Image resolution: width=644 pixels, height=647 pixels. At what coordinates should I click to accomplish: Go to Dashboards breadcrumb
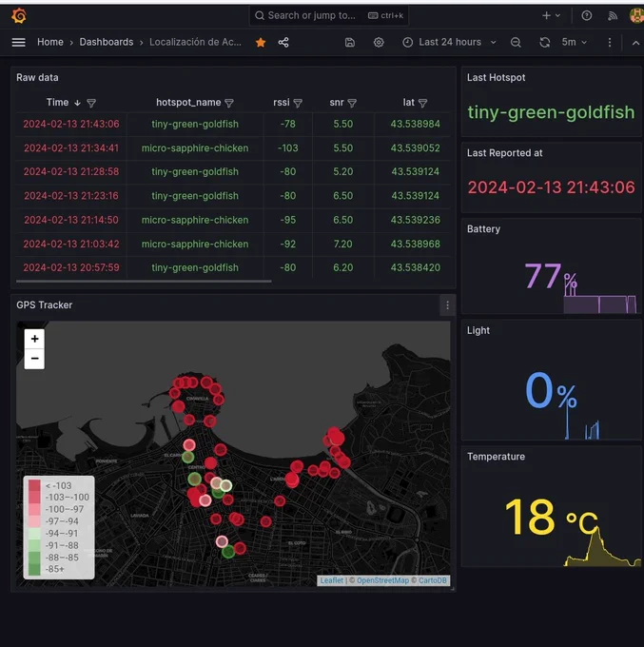tap(107, 42)
